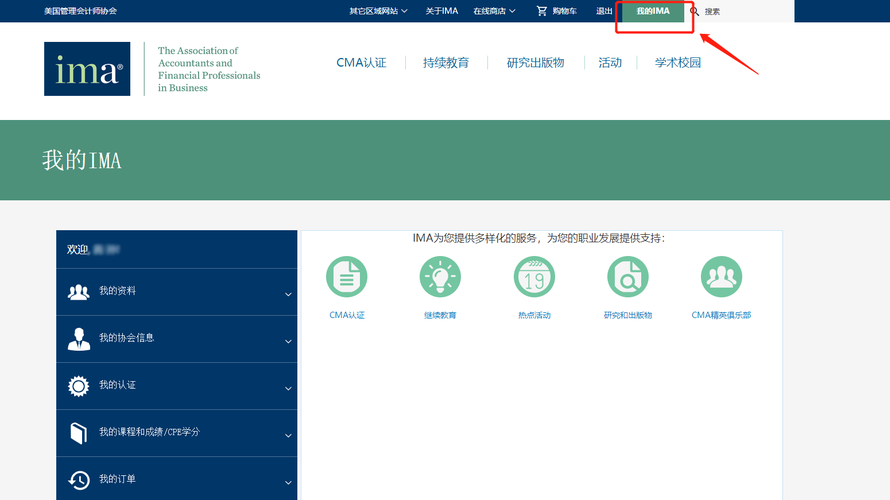
Task: Click the 研究和出版物 magnifier document icon
Action: tap(627, 277)
